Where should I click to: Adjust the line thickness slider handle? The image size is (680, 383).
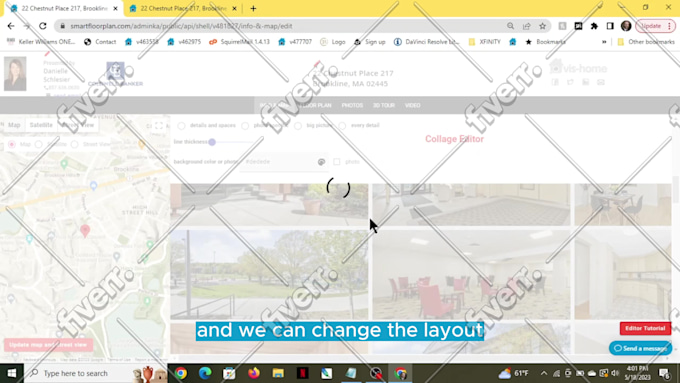point(212,142)
